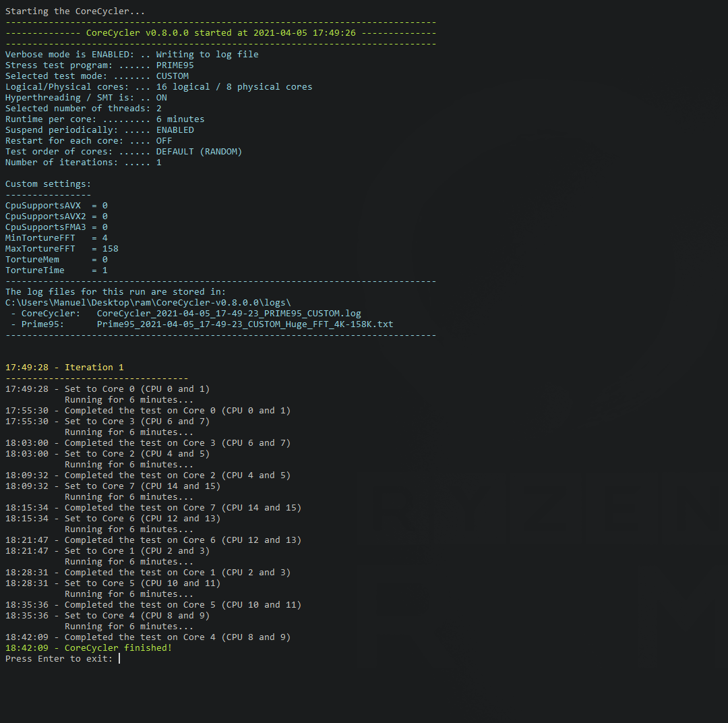Click the CoreCycler v0.8.0.0 started header line
Screen dimensions: 728x723
(x=220, y=33)
